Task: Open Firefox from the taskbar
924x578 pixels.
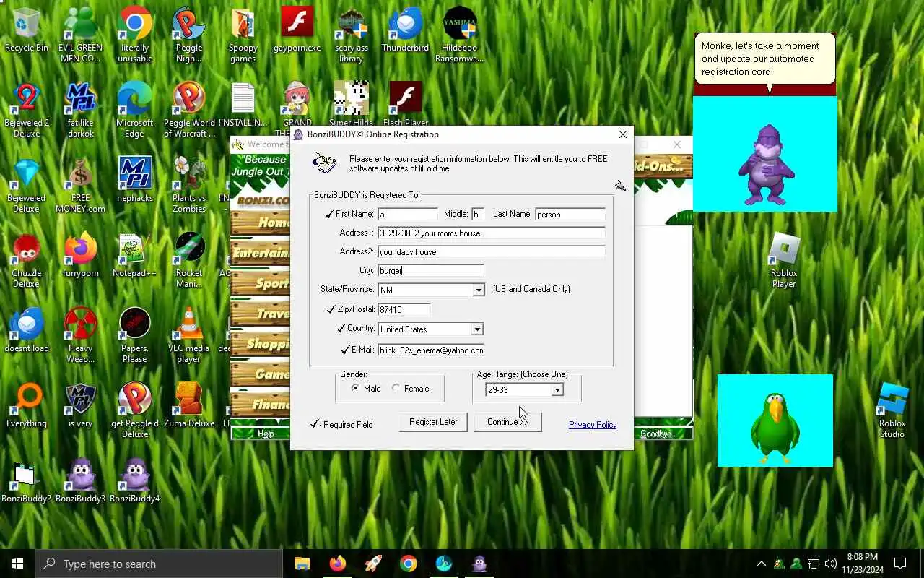Action: tap(338, 564)
